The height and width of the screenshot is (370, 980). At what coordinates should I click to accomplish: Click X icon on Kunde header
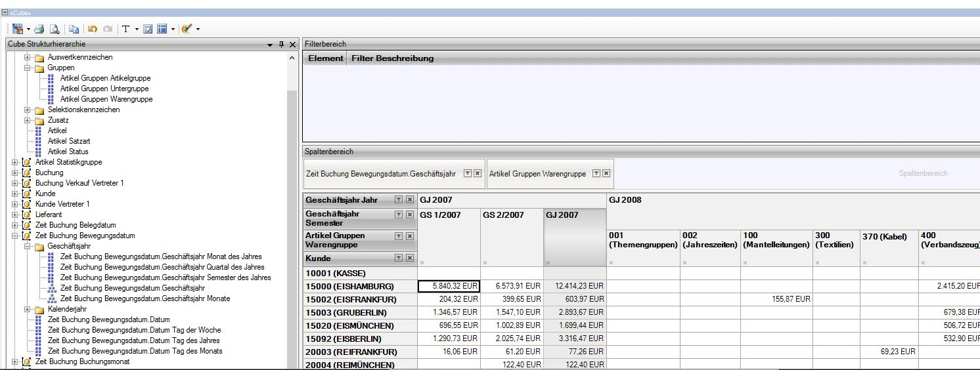(x=409, y=258)
